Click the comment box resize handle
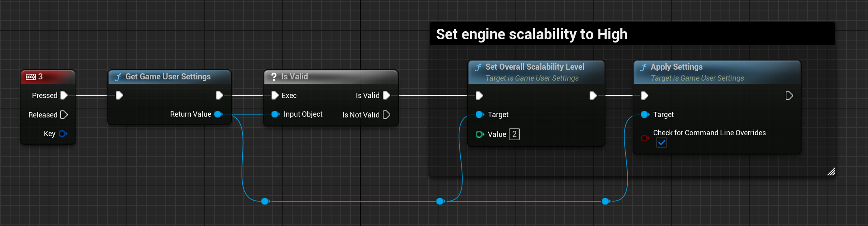 (x=831, y=172)
